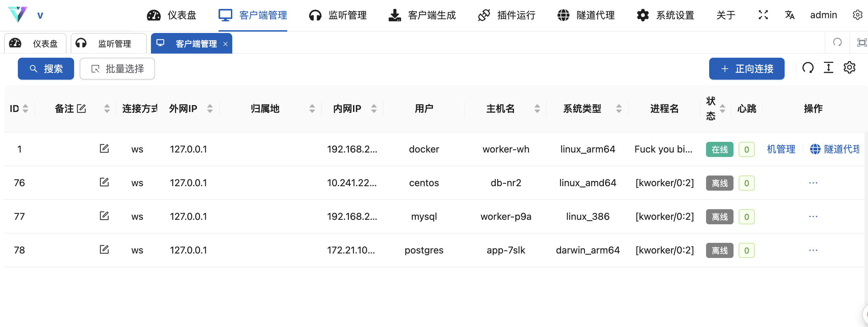Screen dimensions: 868x327
Task: Expand more actions for client 77
Action: click(813, 216)
